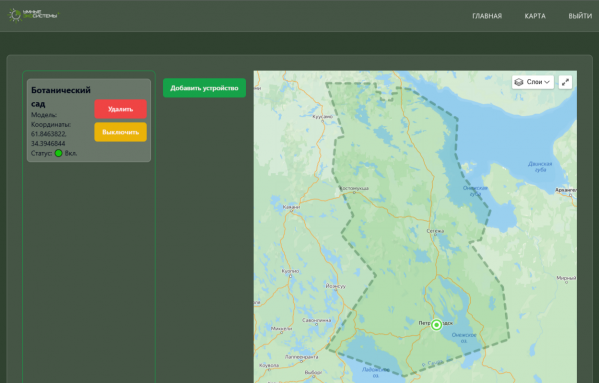Expand map with the fullscreen icon

tap(565, 82)
